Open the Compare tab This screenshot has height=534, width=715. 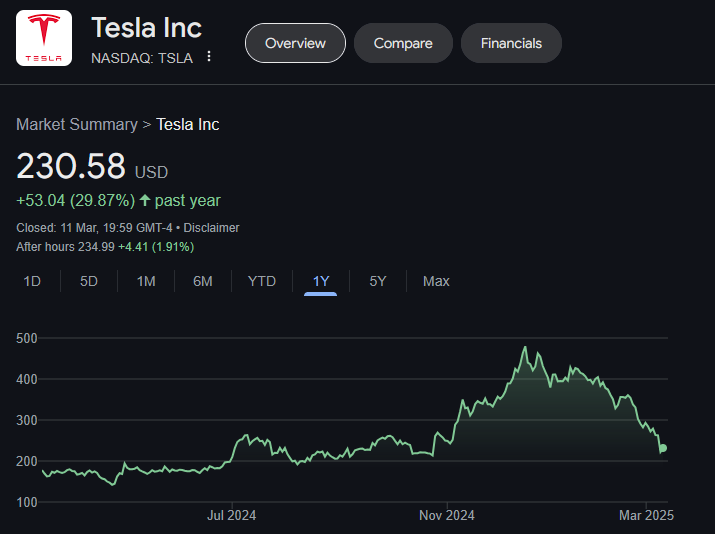click(403, 43)
